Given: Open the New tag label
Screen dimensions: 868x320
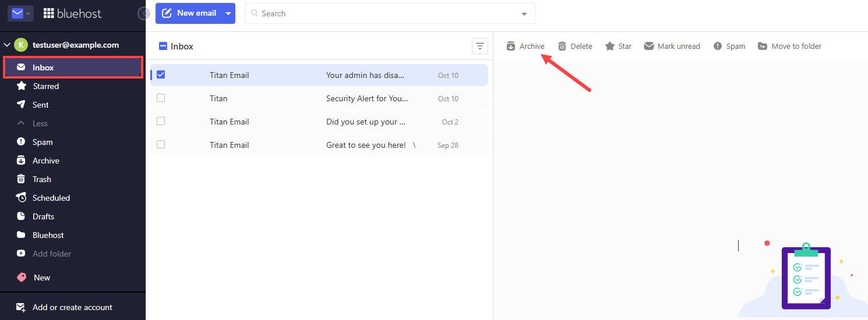Looking at the screenshot, I should pyautogui.click(x=42, y=278).
